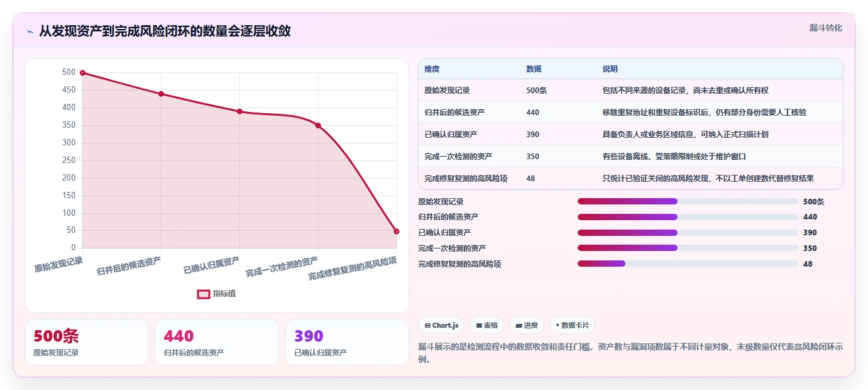868x390 pixels.
Task: Select the 进度 tag chip
Action: click(527, 325)
